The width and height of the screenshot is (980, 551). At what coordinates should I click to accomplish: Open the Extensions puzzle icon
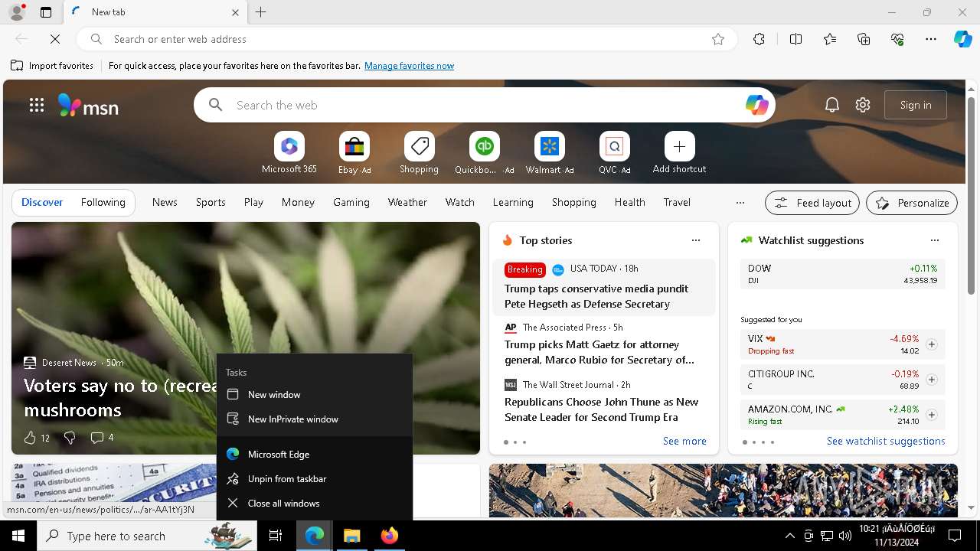point(759,39)
